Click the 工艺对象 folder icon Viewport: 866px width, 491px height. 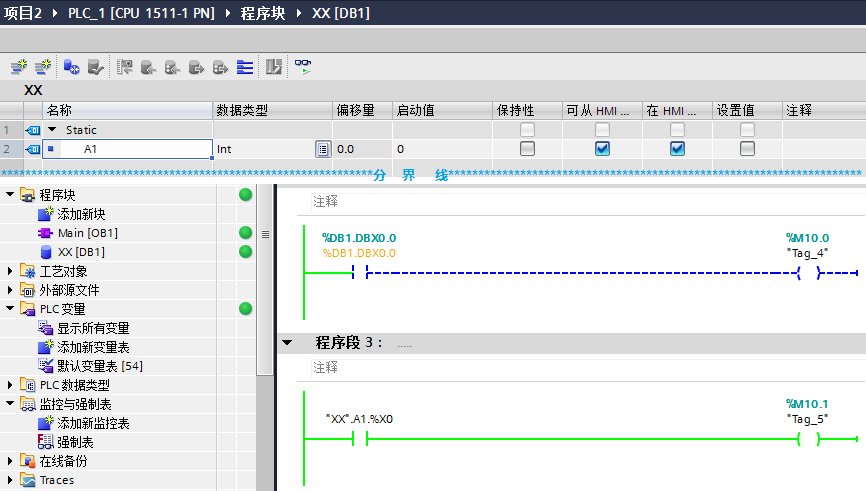coord(28,271)
